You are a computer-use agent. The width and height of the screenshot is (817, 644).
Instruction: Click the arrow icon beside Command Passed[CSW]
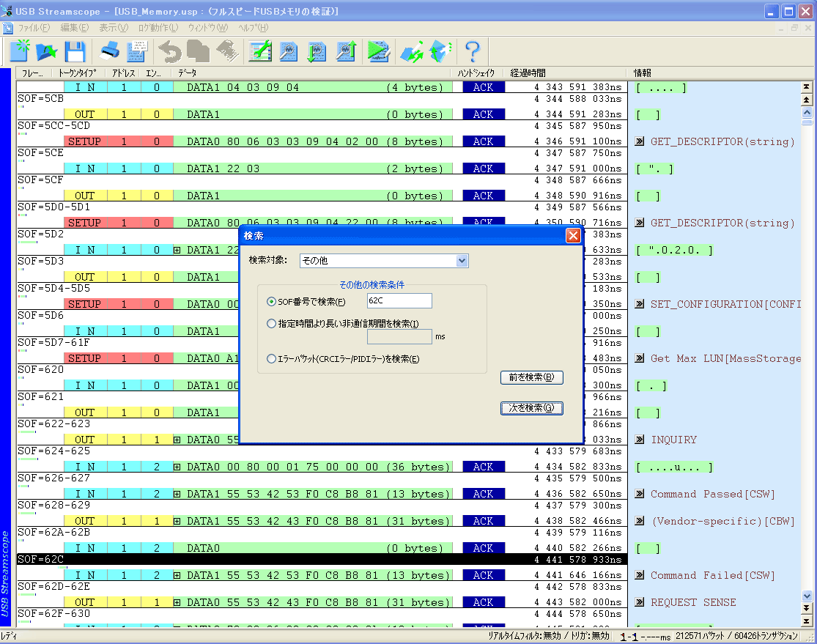coord(640,494)
